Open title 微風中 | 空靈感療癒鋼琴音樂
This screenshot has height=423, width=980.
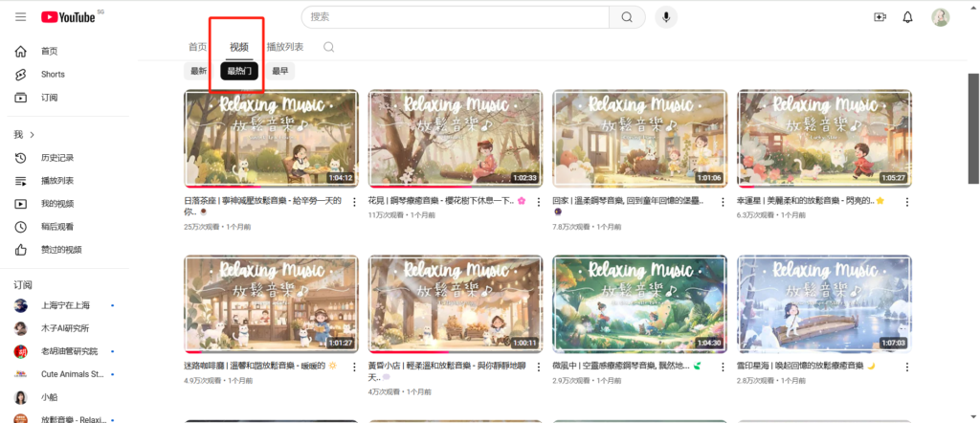(x=627, y=367)
